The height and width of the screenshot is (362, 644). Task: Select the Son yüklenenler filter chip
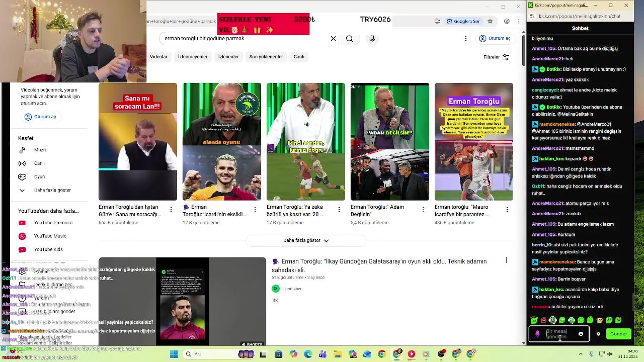(x=266, y=57)
